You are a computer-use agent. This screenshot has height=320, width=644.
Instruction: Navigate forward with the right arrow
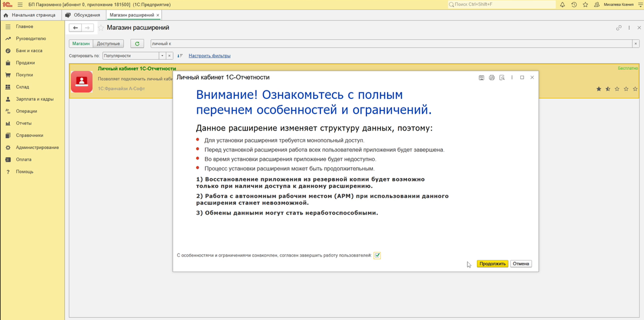(87, 28)
